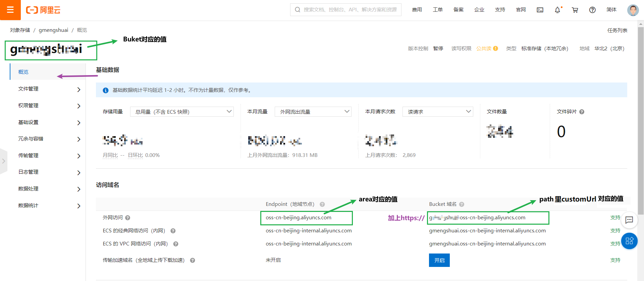The height and width of the screenshot is (281, 644).
Task: Open the blue apps grid floating button
Action: [x=629, y=241]
